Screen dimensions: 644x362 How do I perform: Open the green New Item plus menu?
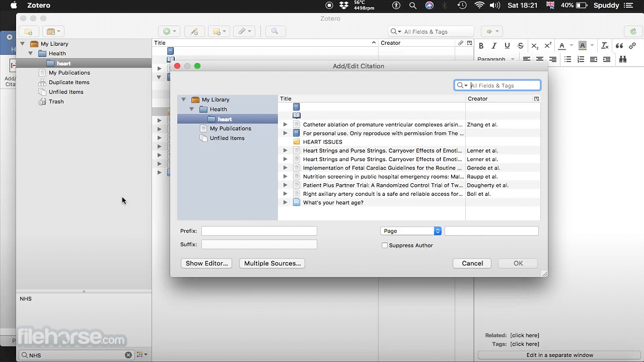(169, 31)
